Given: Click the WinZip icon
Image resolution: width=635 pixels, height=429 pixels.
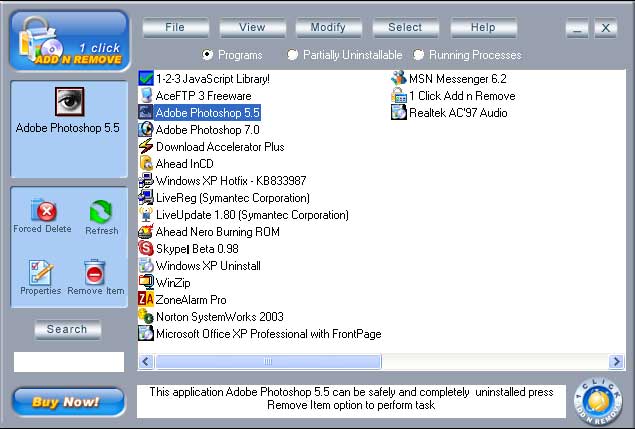Looking at the screenshot, I should 146,282.
